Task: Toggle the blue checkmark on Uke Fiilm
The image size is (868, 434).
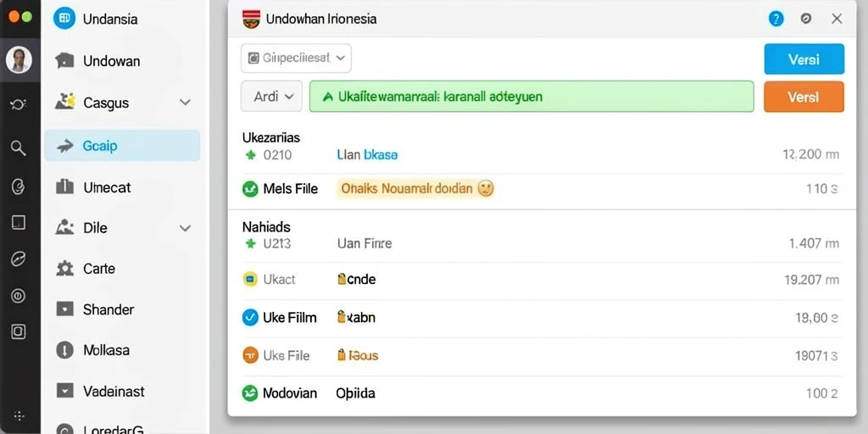Action: click(250, 317)
